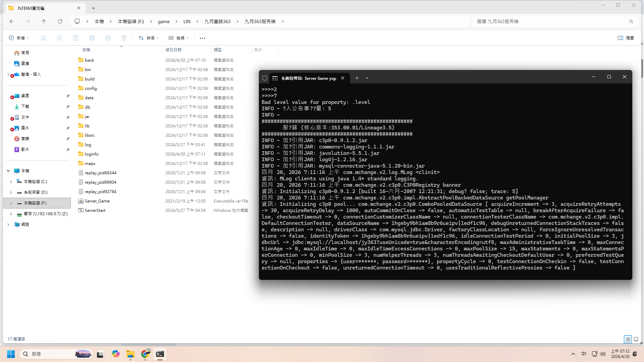Click the 九月童話363 breadcrumb segment
644x362 pixels.
217,21
